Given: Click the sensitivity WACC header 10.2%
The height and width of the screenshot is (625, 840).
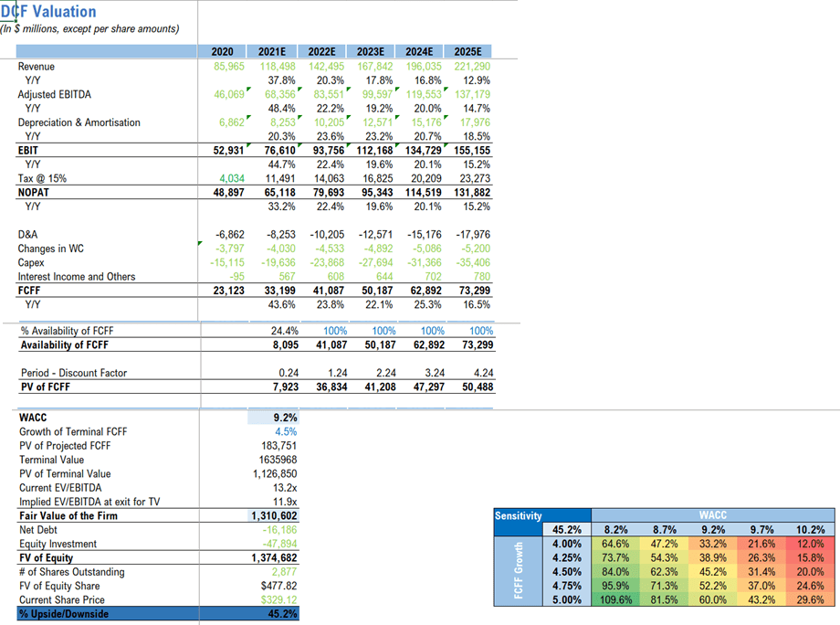Looking at the screenshot, I should click(810, 530).
